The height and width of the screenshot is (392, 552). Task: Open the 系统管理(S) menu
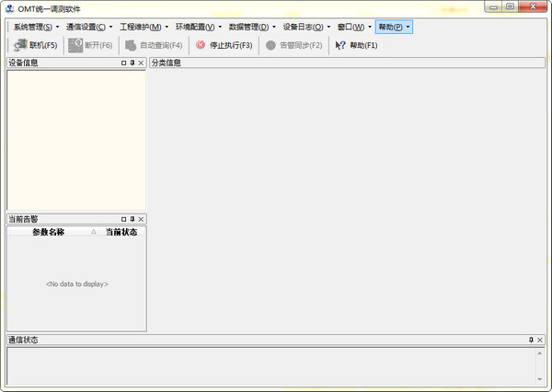33,27
